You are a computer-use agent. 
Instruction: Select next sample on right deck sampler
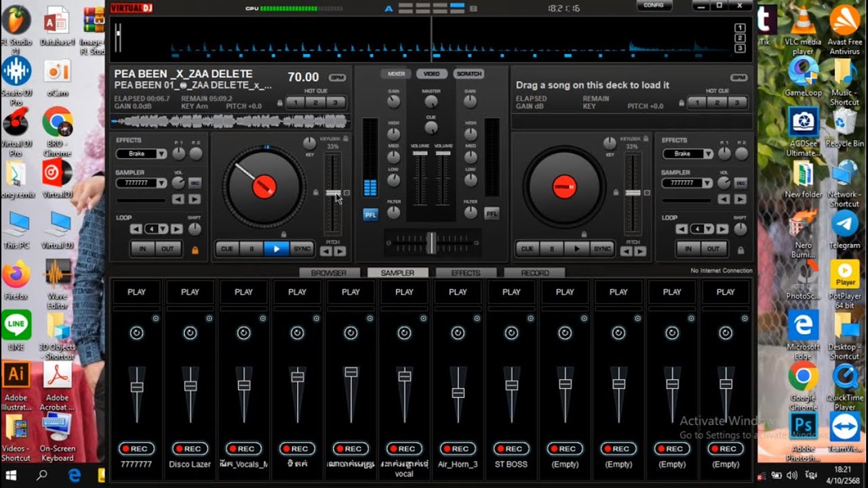click(741, 199)
